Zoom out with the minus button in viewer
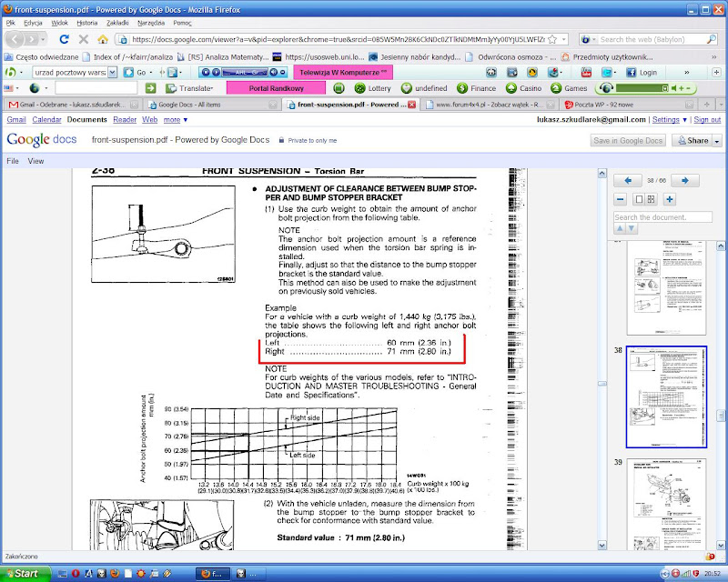The image size is (728, 582). coord(621,199)
